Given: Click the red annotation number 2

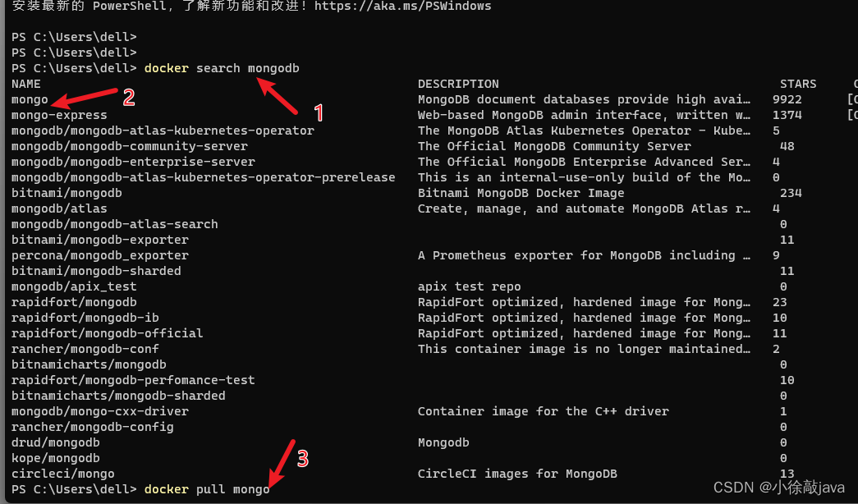Looking at the screenshot, I should click(x=129, y=98).
